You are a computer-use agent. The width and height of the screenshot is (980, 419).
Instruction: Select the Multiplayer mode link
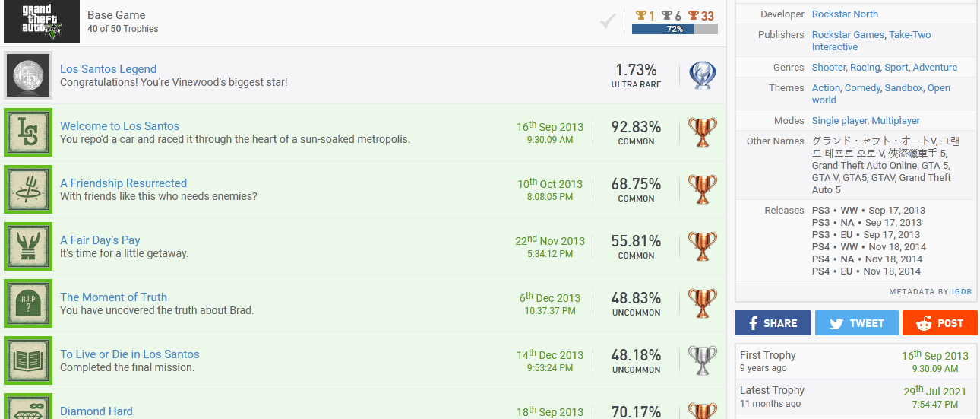coord(896,121)
